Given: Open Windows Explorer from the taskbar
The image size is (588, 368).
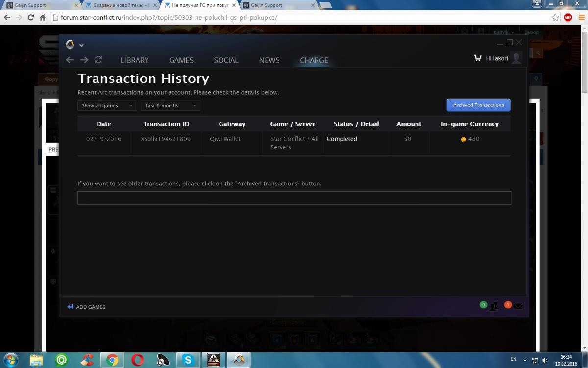Looking at the screenshot, I should click(x=36, y=360).
